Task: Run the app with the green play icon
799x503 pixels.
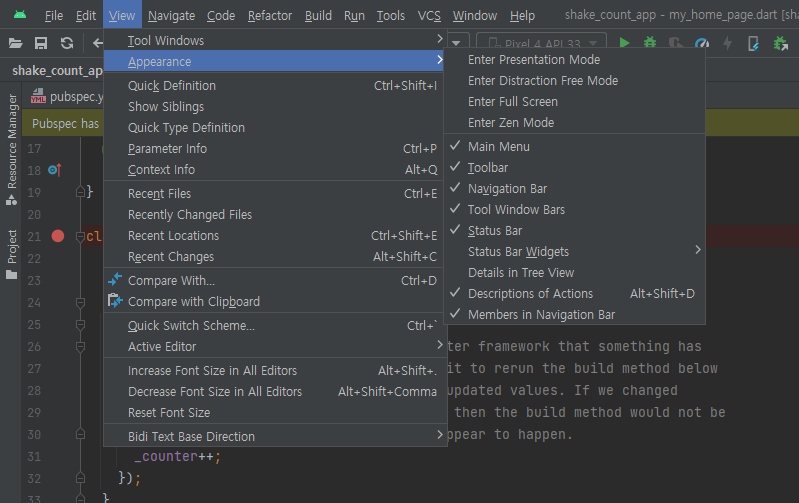Action: coord(624,43)
